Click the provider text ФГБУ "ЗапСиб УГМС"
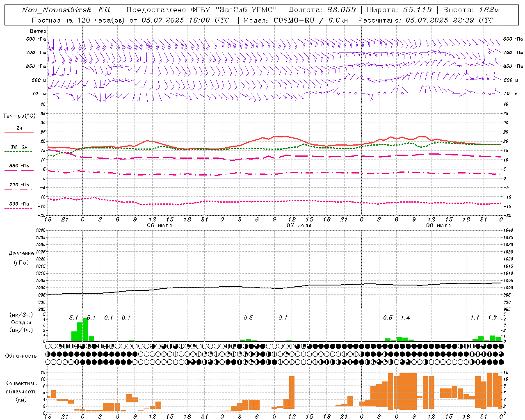 point(235,10)
